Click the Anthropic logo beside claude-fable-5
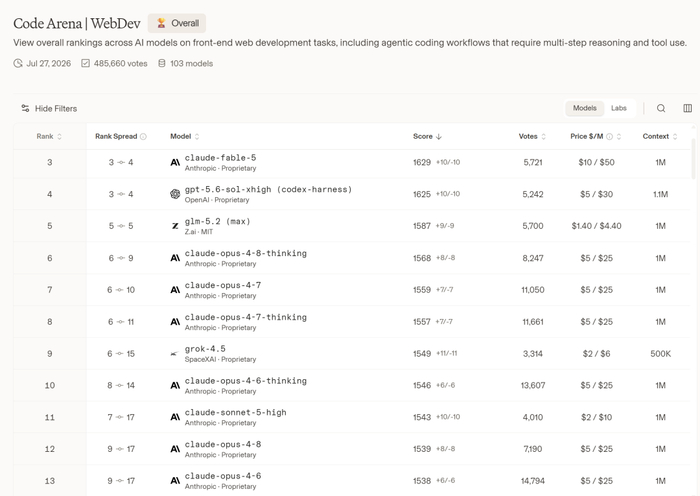 pyautogui.click(x=175, y=163)
